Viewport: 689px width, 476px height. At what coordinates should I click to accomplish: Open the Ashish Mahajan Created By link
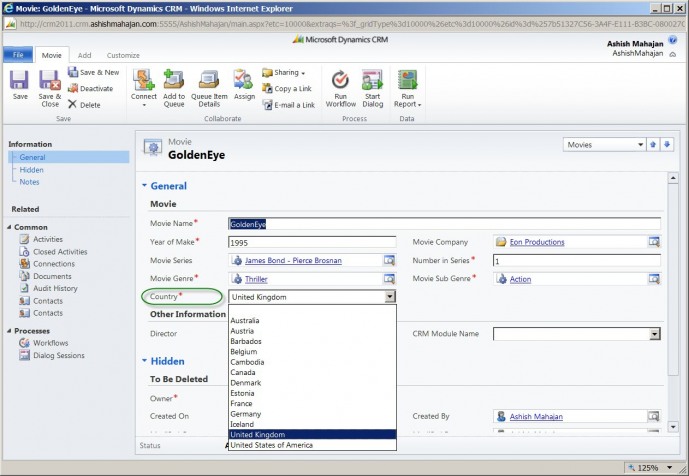(536, 416)
